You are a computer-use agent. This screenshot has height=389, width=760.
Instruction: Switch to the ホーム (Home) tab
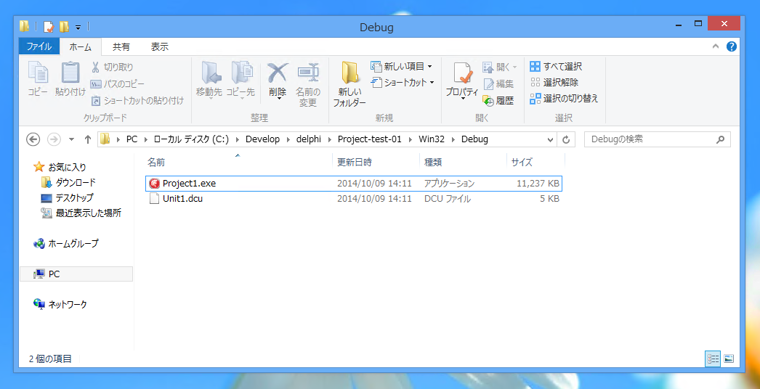(x=80, y=47)
